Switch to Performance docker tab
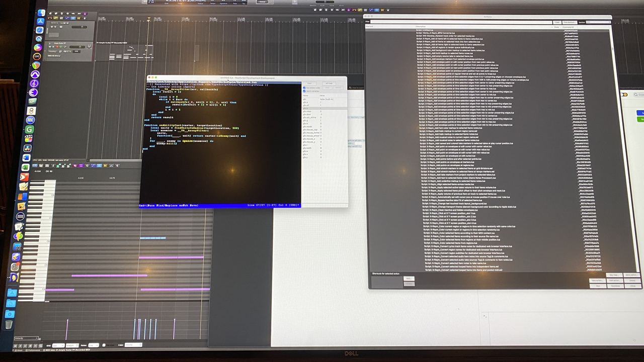The width and height of the screenshot is (644, 362). [x=33, y=351]
